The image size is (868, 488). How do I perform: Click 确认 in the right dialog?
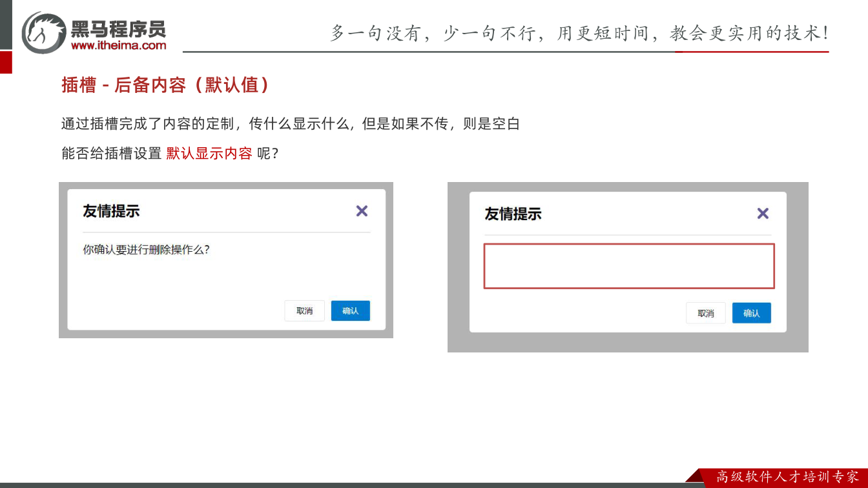[x=752, y=313]
